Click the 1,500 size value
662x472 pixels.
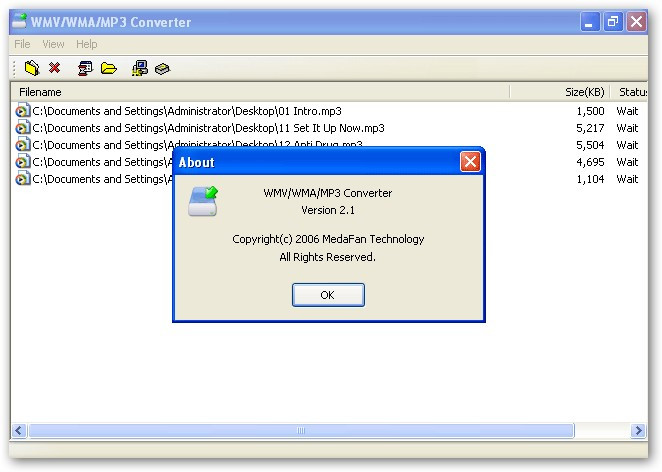pyautogui.click(x=590, y=111)
